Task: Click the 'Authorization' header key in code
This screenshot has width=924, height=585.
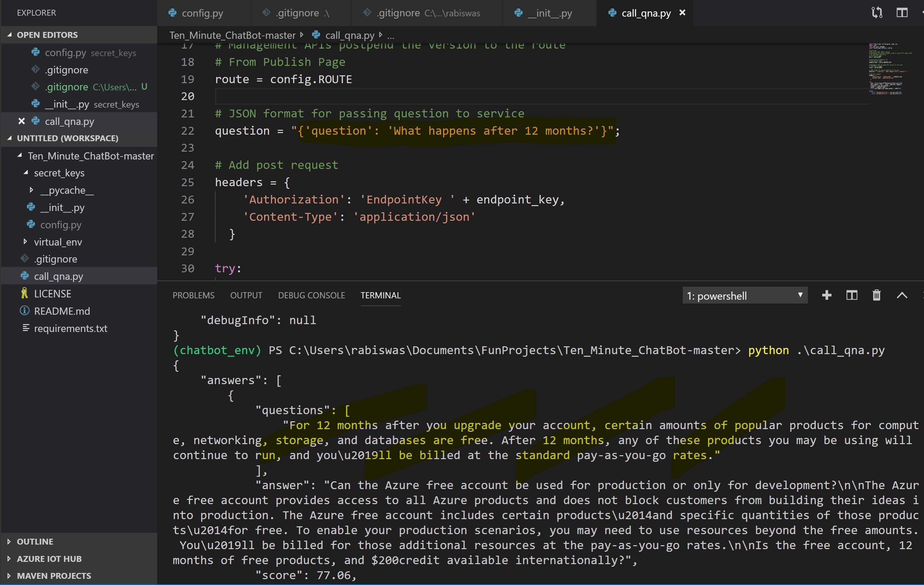Action: tap(294, 200)
